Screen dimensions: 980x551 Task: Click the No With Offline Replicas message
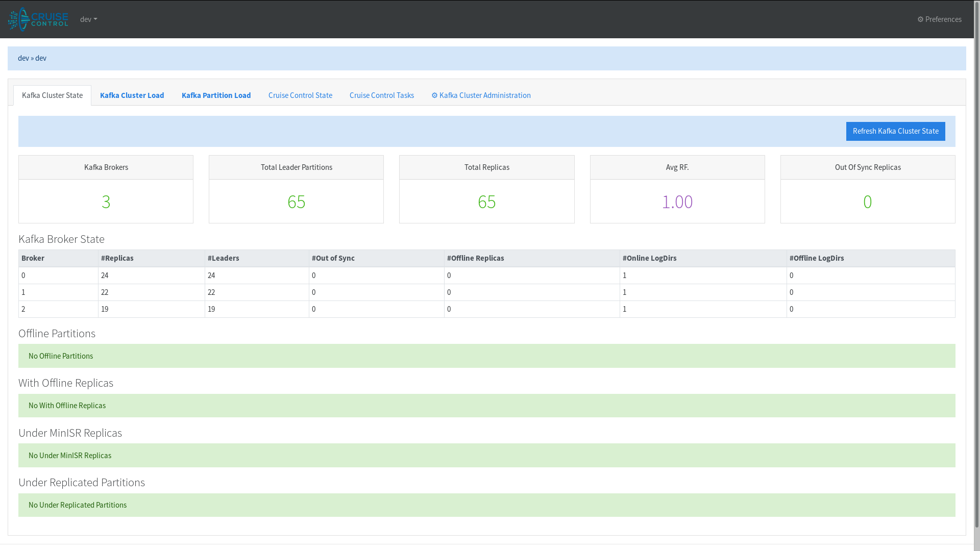click(487, 406)
